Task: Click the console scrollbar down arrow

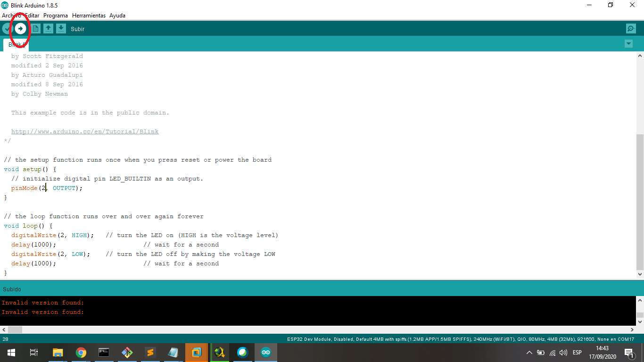Action: click(x=640, y=321)
